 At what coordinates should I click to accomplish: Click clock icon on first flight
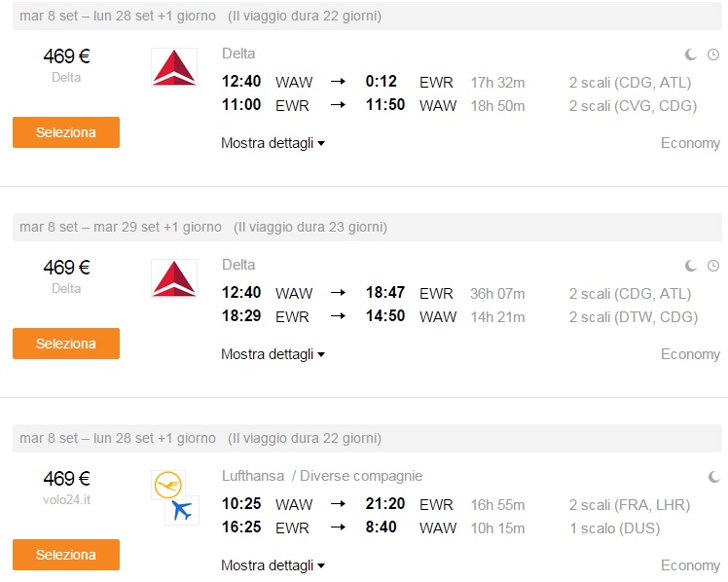click(713, 55)
